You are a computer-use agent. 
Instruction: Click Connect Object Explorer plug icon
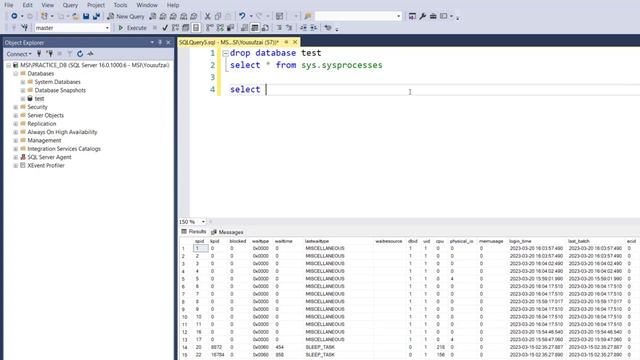click(x=39, y=54)
